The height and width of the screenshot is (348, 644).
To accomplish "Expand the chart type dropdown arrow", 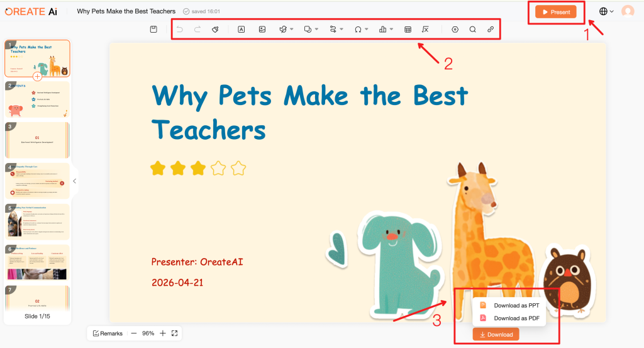I will click(x=391, y=29).
